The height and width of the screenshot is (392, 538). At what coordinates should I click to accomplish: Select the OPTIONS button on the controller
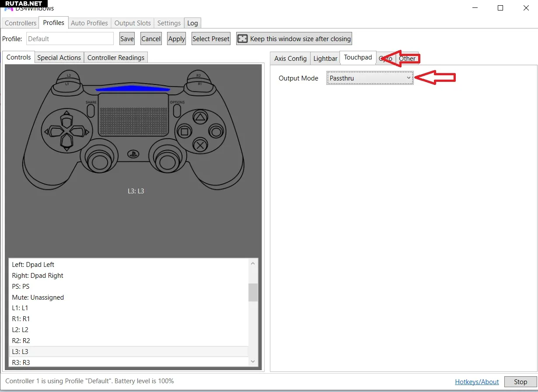coord(177,110)
